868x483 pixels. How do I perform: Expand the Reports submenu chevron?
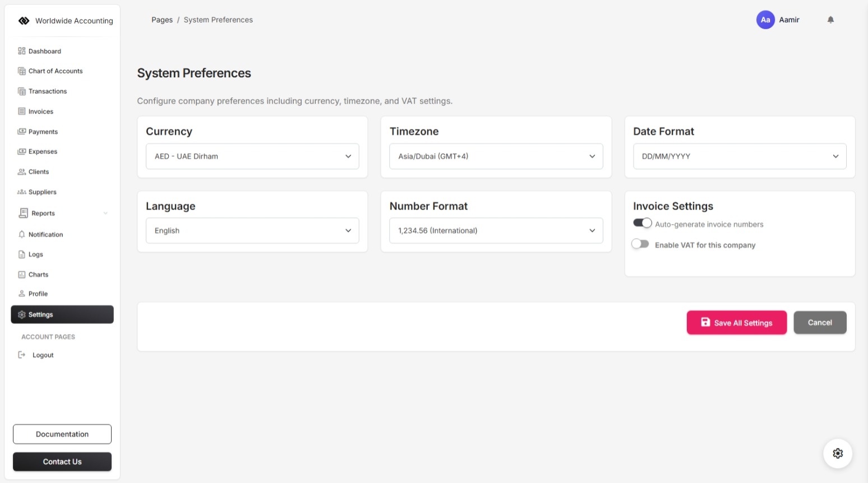pos(105,213)
